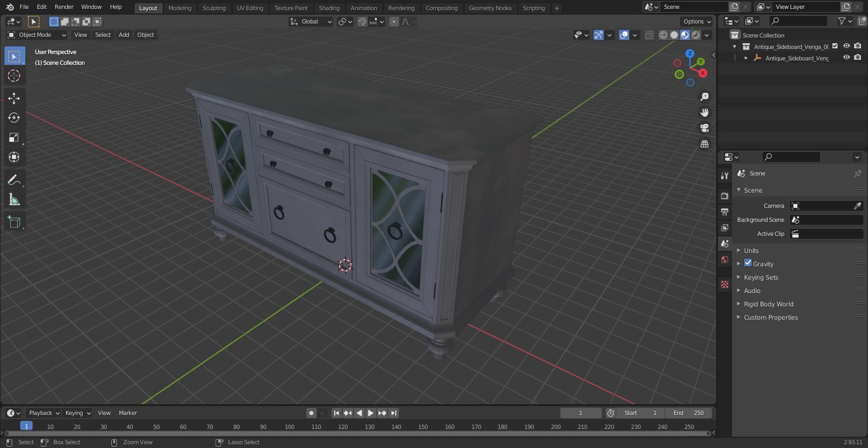
Task: Switch to the Shading workspace tab
Action: pos(329,8)
